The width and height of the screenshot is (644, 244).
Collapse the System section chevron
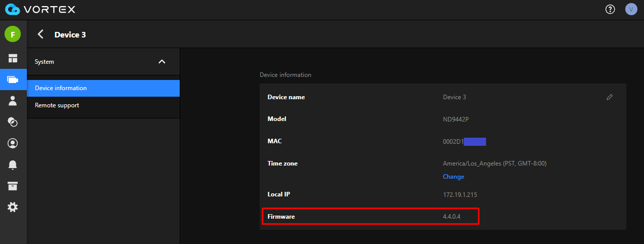[162, 62]
